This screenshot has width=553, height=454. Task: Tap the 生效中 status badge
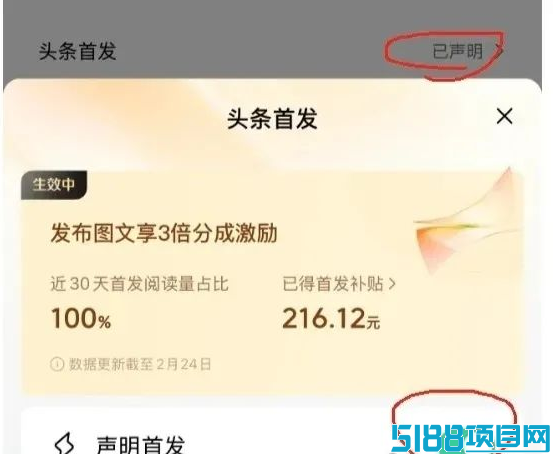(54, 184)
